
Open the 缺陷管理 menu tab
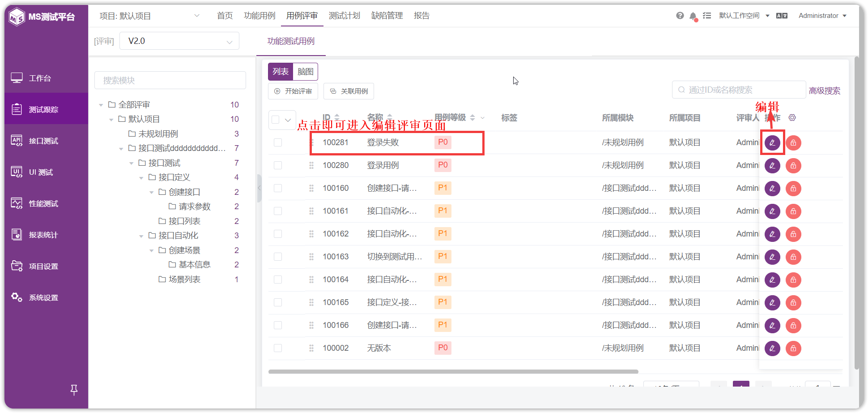tap(387, 16)
